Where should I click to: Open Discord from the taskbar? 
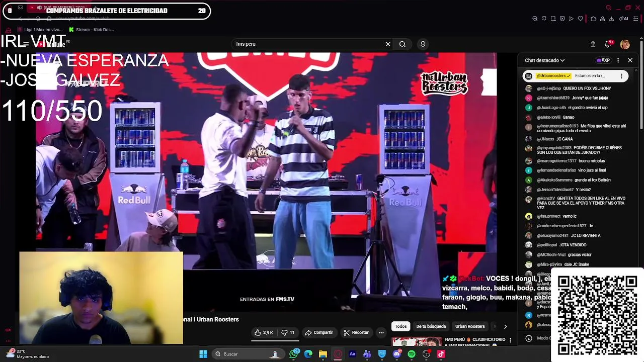click(397, 354)
